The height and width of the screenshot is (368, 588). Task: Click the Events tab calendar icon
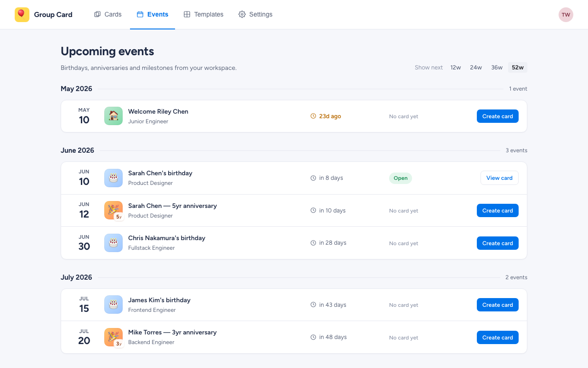pyautogui.click(x=140, y=14)
